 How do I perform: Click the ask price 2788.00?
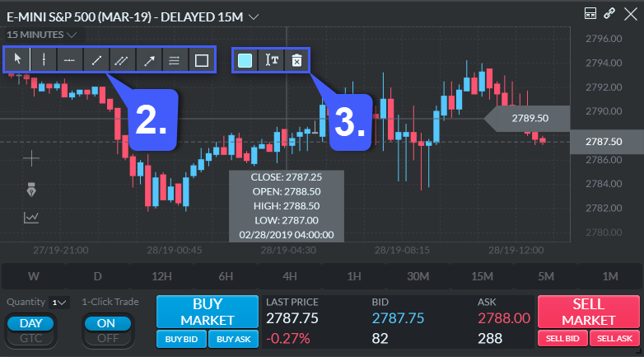pyautogui.click(x=504, y=318)
